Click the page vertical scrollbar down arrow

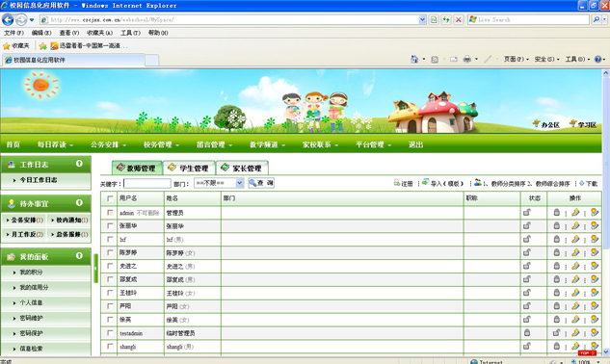(606, 352)
